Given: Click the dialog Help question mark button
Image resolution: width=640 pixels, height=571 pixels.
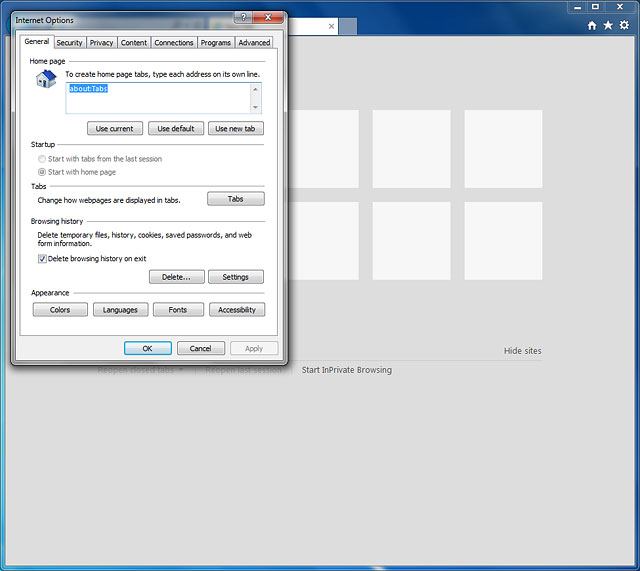Looking at the screenshot, I should pyautogui.click(x=243, y=18).
